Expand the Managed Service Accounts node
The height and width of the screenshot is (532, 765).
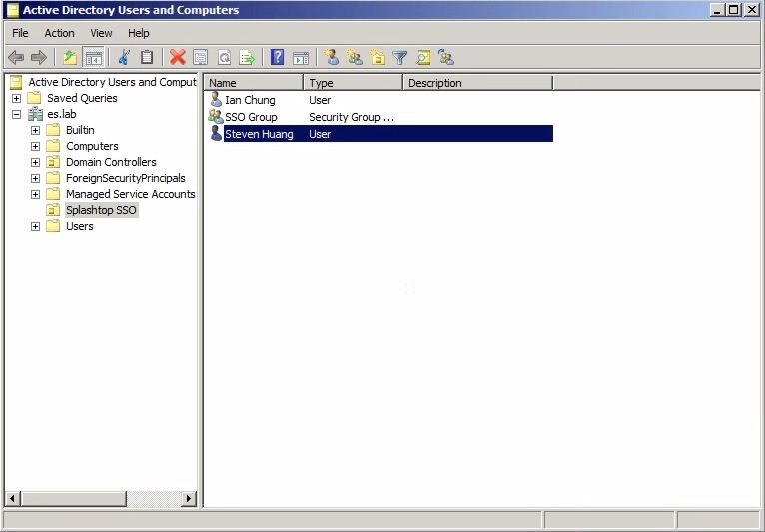[x=35, y=194]
